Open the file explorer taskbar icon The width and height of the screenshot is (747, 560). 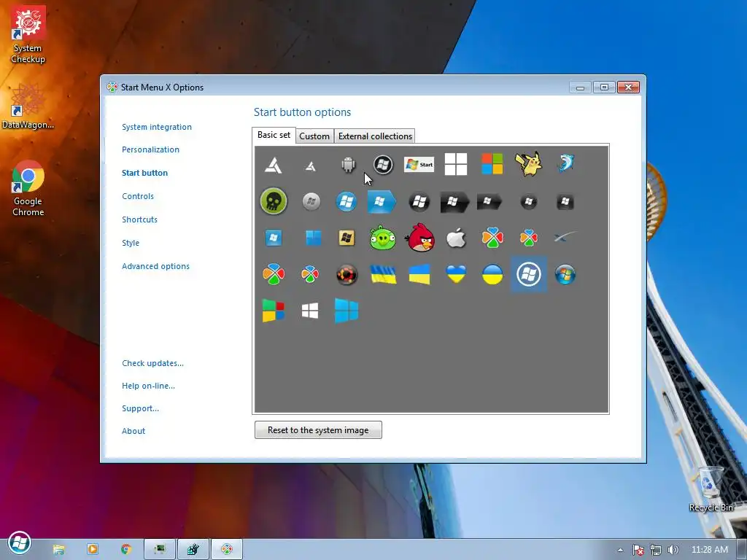[x=58, y=550]
